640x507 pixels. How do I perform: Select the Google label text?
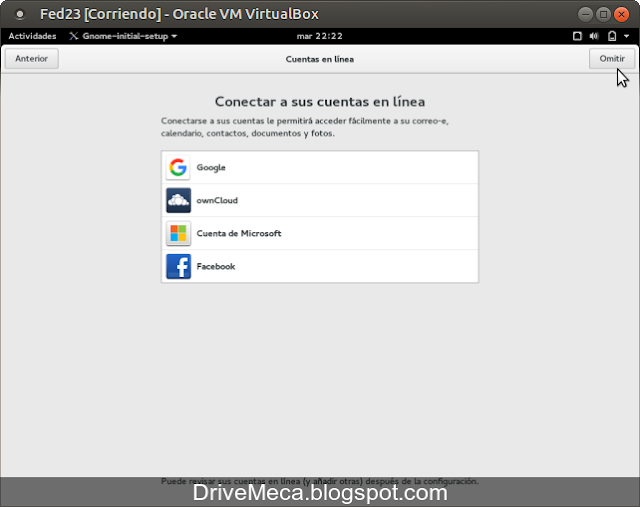point(211,167)
